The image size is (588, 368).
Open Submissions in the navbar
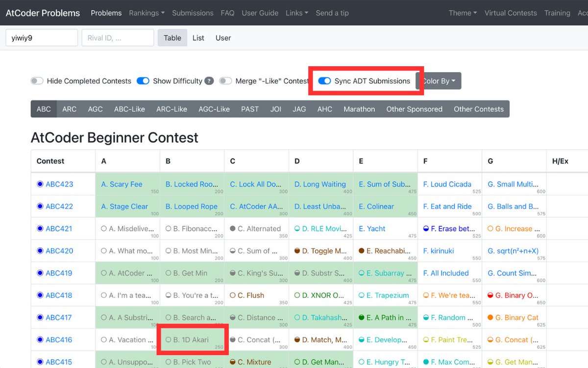point(193,13)
